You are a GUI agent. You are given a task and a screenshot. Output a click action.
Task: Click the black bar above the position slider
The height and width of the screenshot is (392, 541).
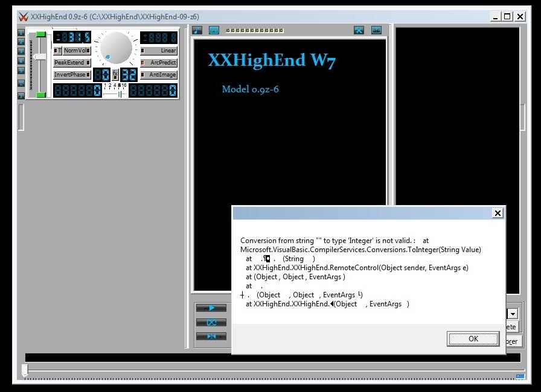click(272, 358)
